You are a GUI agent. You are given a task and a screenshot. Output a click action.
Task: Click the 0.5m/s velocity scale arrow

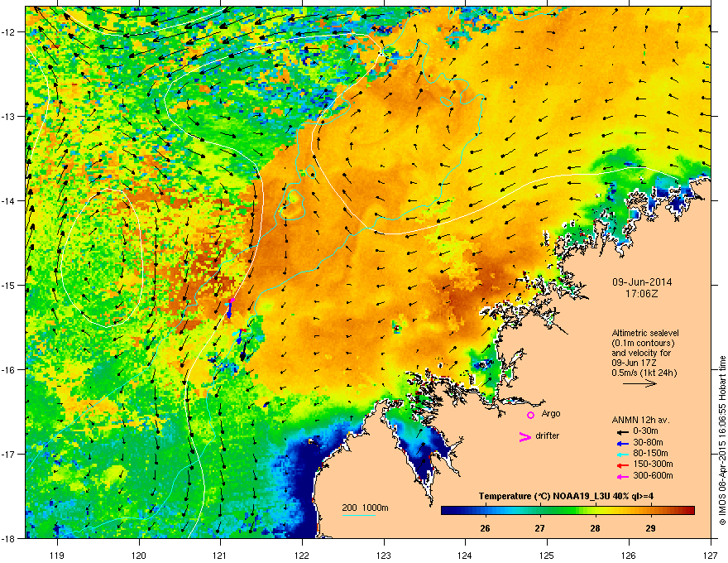(x=639, y=383)
